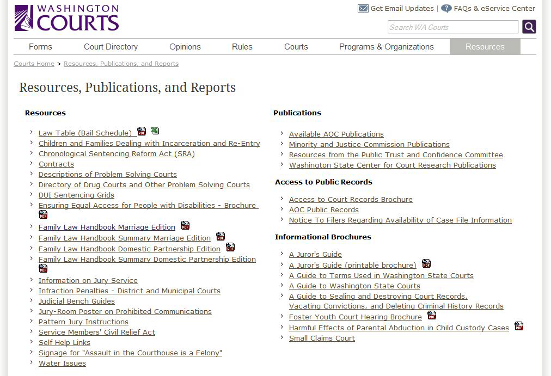This screenshot has width=551, height=376.
Task: Open PDF icon next to Family Law Handbook Marriage Edition
Action: [x=185, y=225]
